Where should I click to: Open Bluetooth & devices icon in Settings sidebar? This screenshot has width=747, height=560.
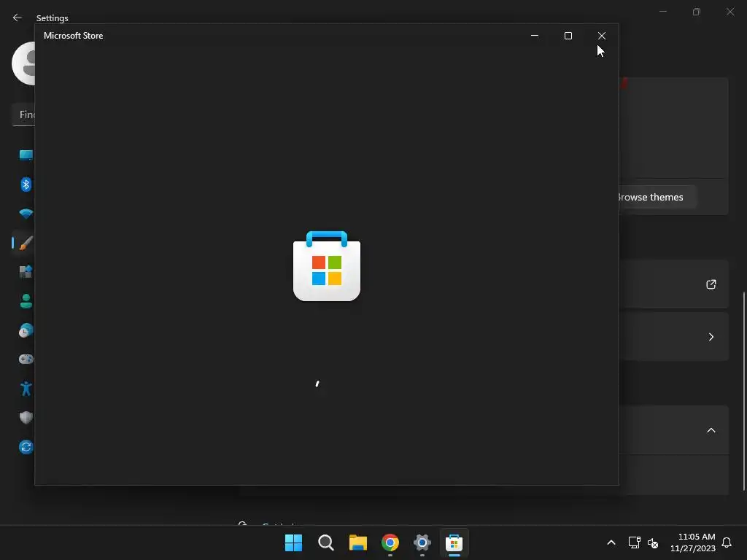[x=26, y=184]
